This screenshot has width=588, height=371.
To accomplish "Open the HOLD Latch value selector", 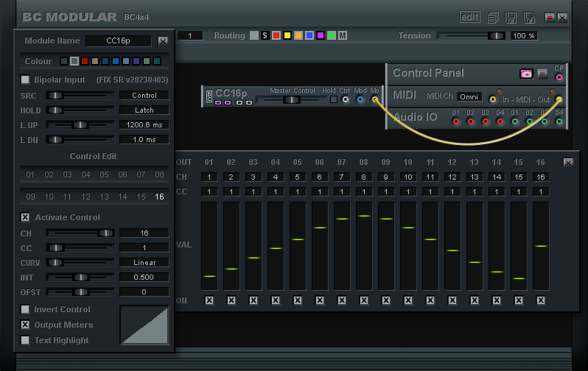I will point(144,110).
